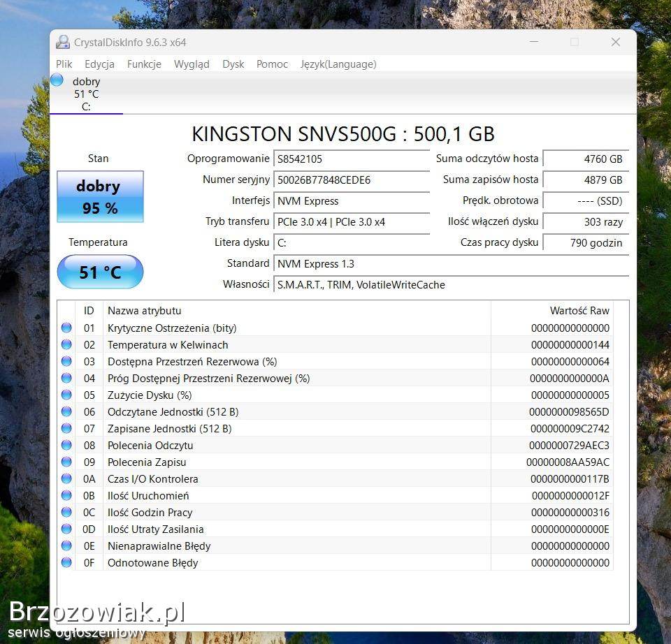The width and height of the screenshot is (671, 644).
Task: Click the host reads value 4760 GB
Action: 586,159
